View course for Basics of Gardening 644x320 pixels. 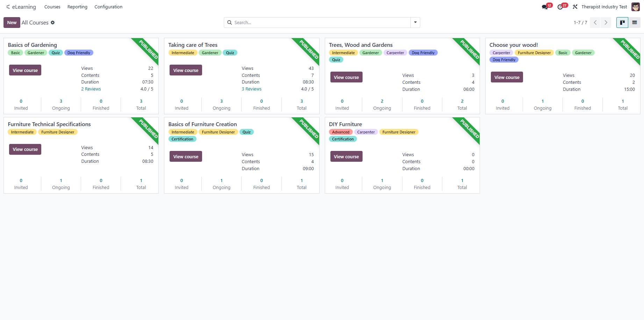click(25, 70)
